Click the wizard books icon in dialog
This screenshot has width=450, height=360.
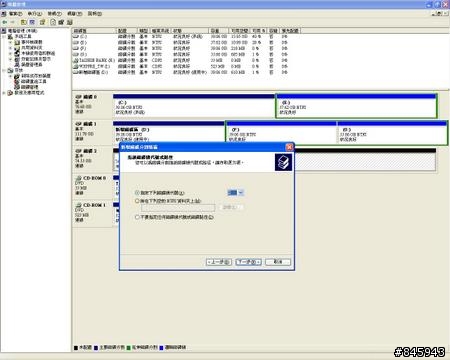tap(283, 162)
